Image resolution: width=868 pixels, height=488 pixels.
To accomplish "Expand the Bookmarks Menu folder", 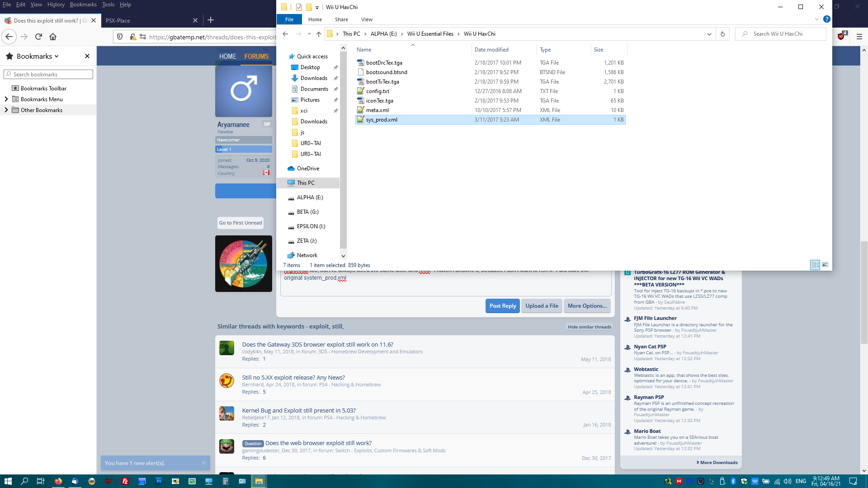I will click(x=6, y=99).
